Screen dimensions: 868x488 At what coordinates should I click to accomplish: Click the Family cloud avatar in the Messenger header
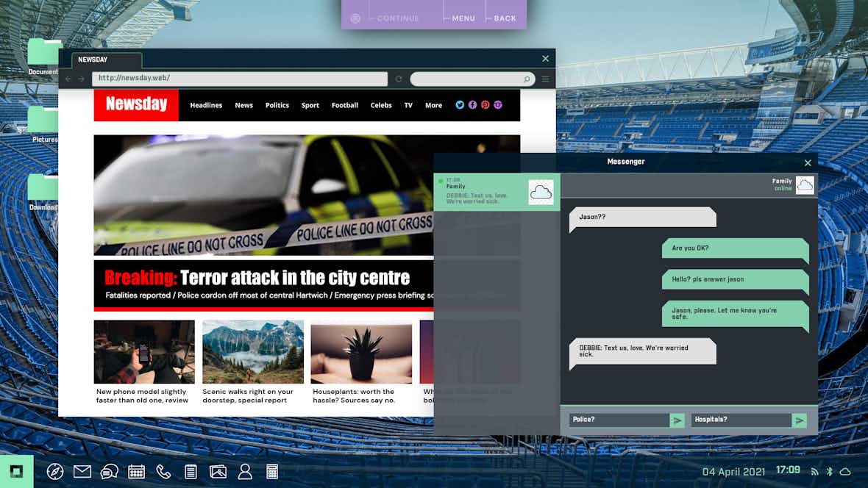805,184
